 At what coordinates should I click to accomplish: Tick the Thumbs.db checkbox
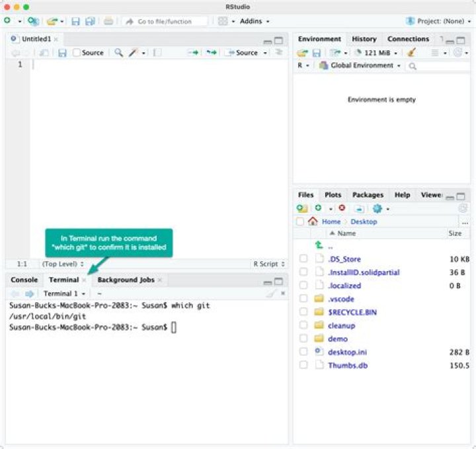coord(303,365)
